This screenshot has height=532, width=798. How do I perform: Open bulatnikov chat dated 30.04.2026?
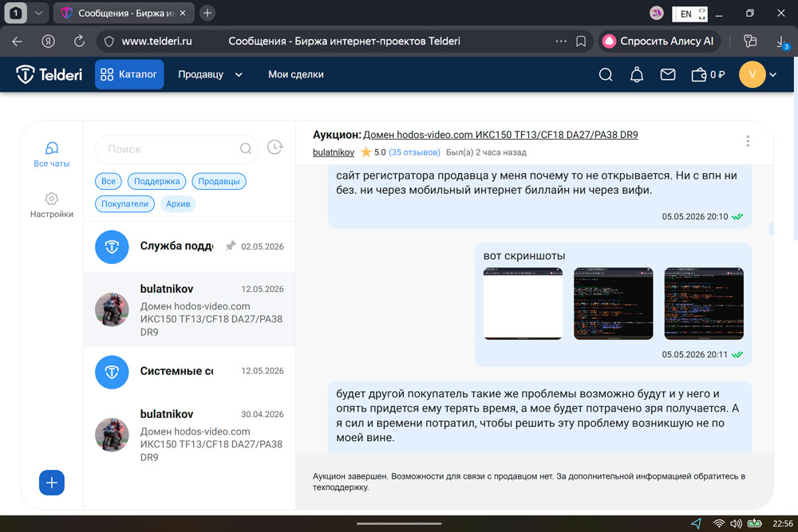point(189,435)
